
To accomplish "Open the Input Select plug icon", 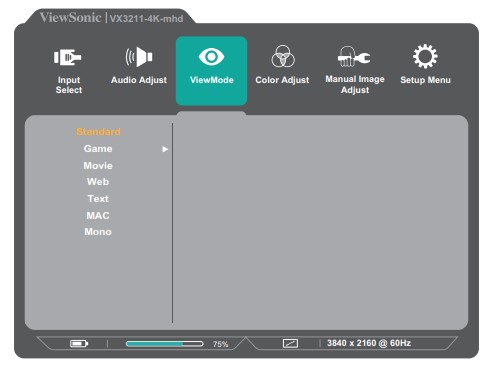I will pyautogui.click(x=67, y=57).
